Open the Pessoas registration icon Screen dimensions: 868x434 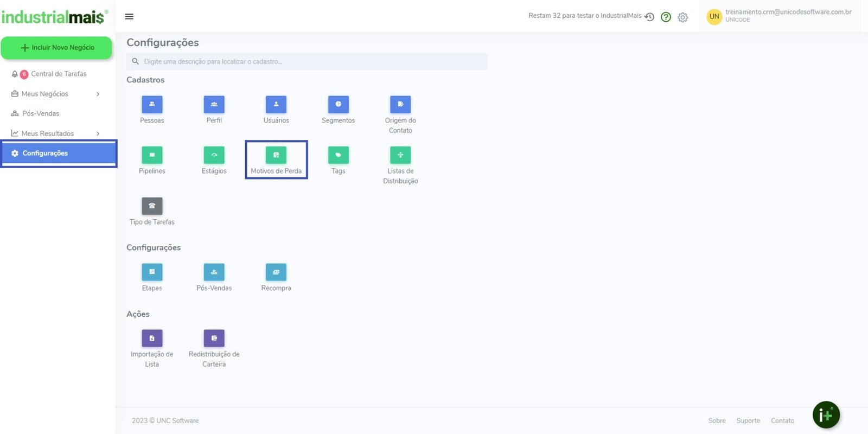tap(152, 104)
